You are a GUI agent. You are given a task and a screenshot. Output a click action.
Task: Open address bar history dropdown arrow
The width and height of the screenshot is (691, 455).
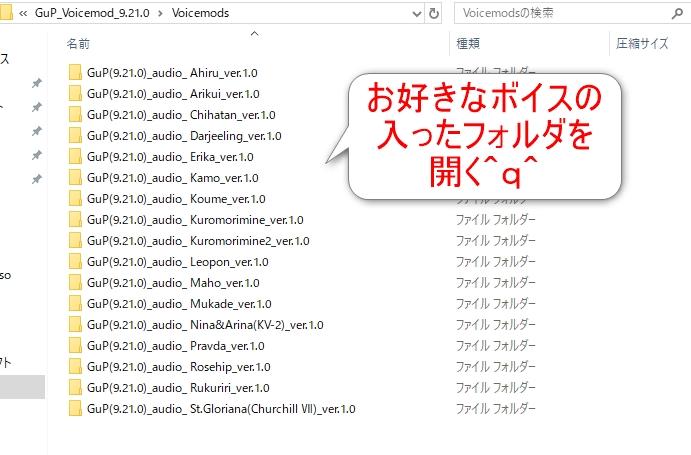(416, 14)
